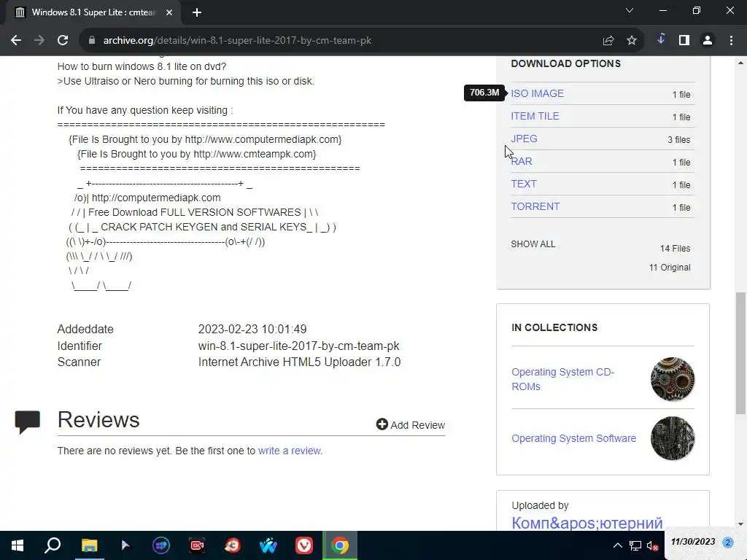The width and height of the screenshot is (747, 560).
Task: Open a new browser tab
Action: (197, 12)
